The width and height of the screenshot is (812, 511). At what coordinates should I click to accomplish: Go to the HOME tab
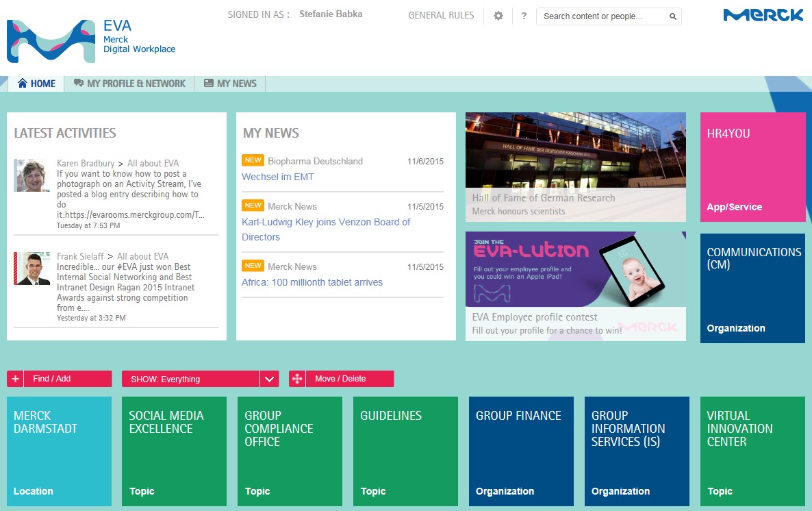coord(36,84)
